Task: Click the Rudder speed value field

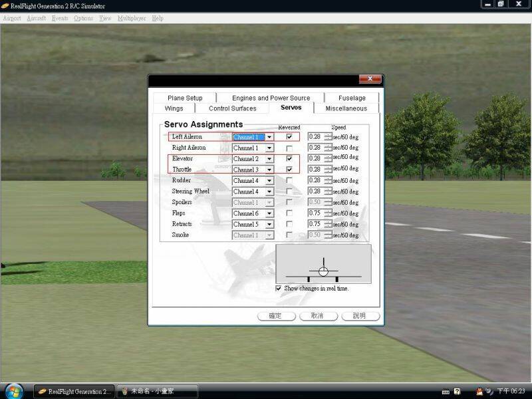Action: click(316, 180)
